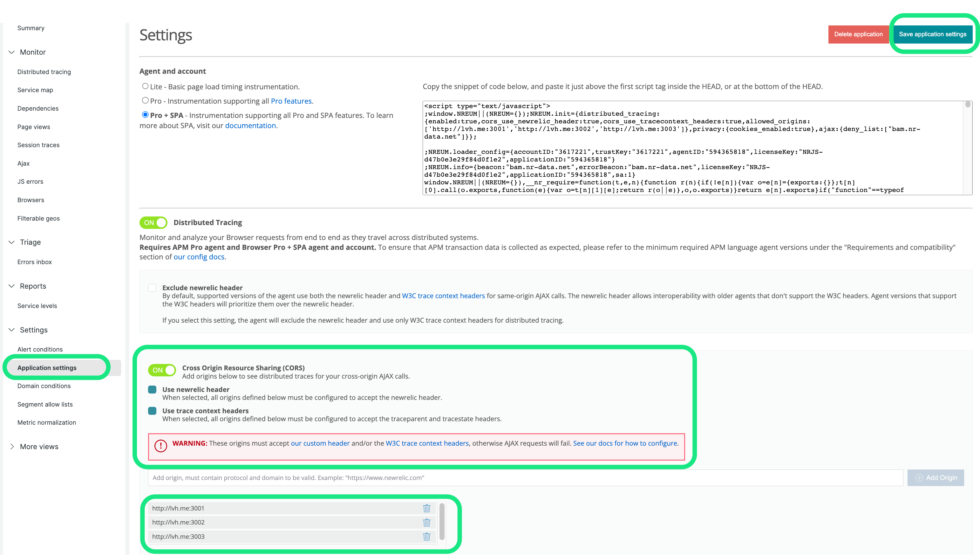Disable the CORS ON switch
The height and width of the screenshot is (555, 980).
pyautogui.click(x=162, y=370)
